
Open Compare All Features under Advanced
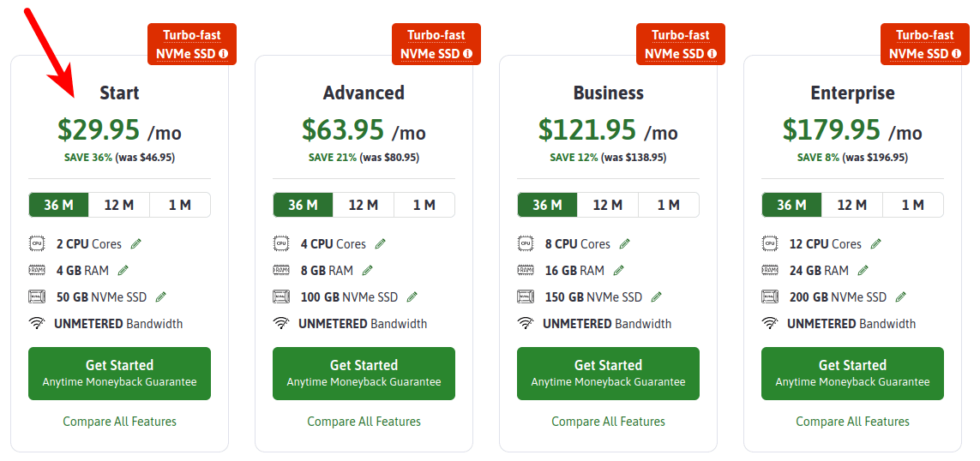pos(364,422)
